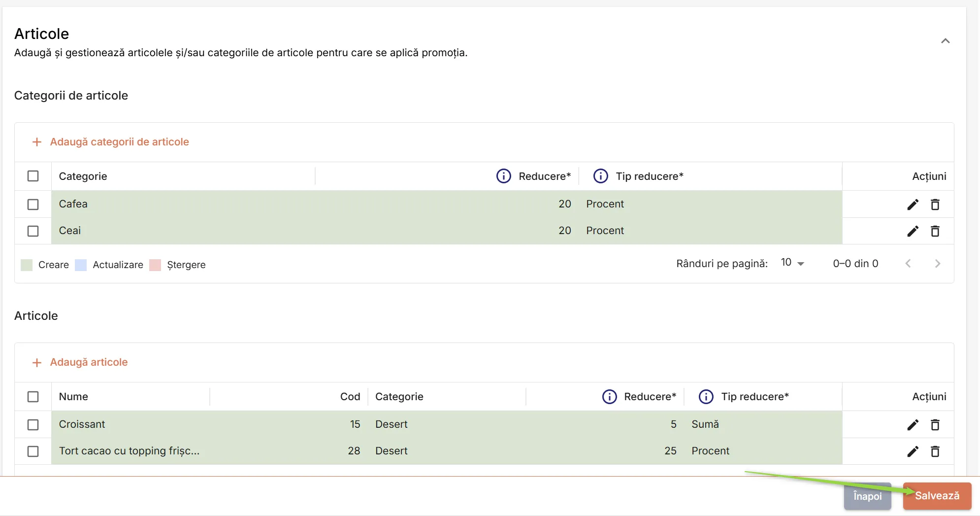Click plus icon for adding articles

coord(36,363)
